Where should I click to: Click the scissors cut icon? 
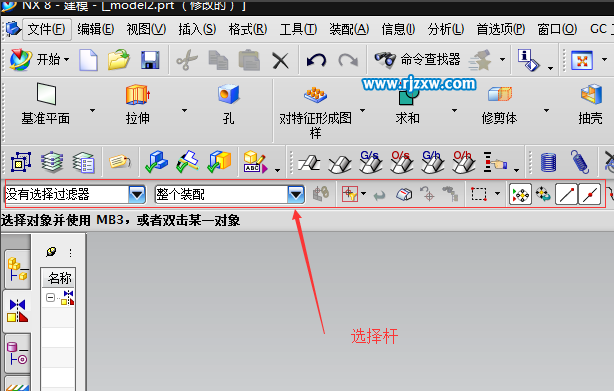pyautogui.click(x=187, y=60)
